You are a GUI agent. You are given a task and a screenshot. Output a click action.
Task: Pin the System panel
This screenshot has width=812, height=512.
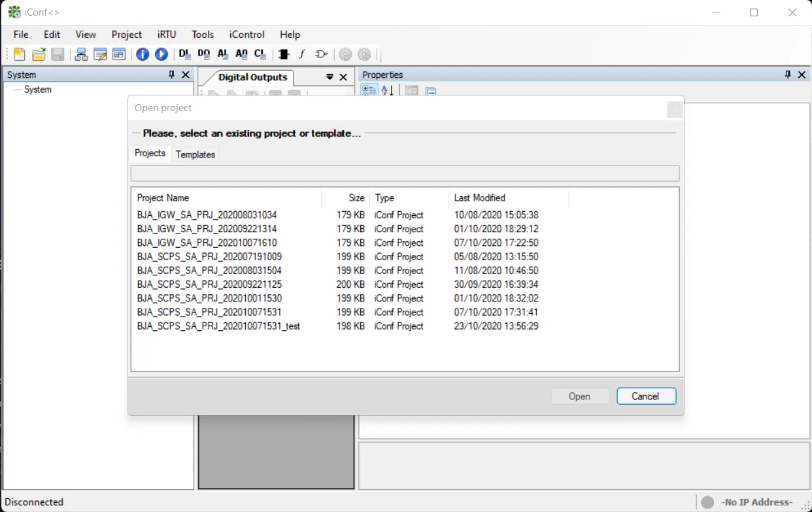[x=172, y=75]
